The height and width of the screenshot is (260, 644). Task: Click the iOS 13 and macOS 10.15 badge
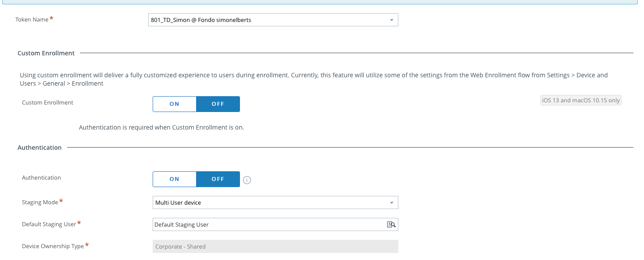(581, 101)
